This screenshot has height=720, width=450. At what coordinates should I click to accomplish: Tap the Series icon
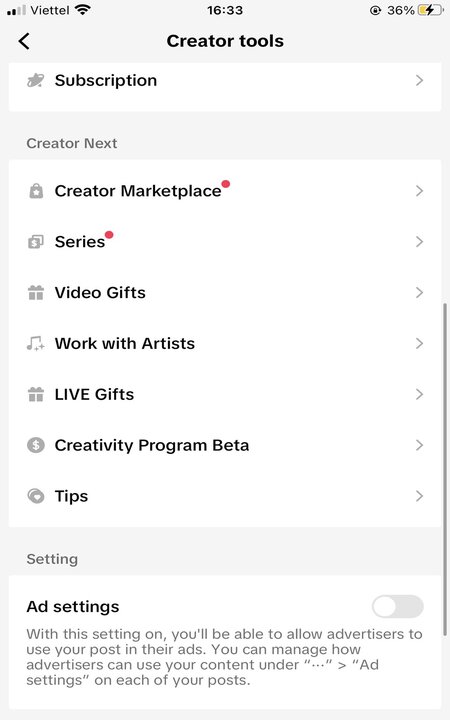36,242
